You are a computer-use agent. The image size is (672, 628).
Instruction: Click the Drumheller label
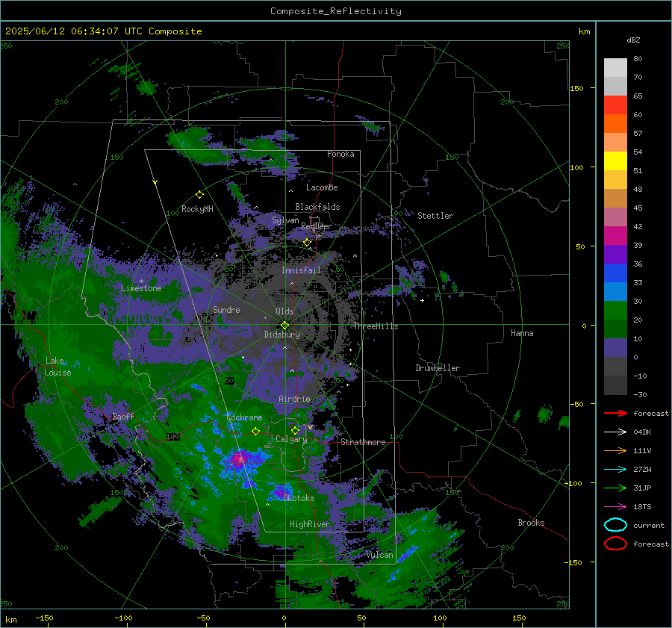point(438,368)
